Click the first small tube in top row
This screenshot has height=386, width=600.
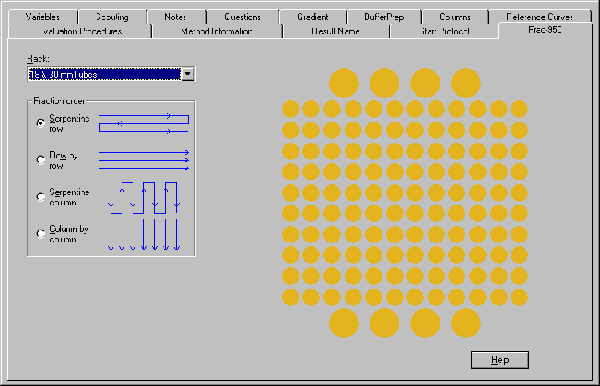(290, 109)
